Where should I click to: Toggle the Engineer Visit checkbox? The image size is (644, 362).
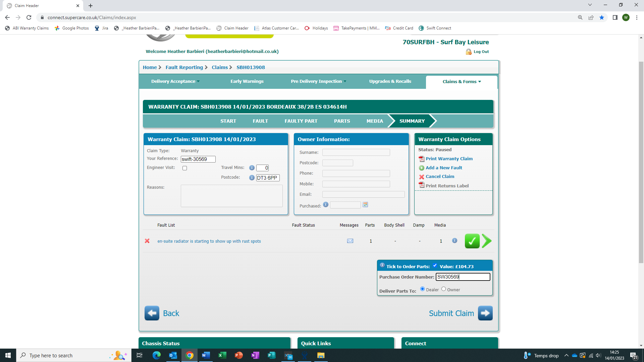184,168
